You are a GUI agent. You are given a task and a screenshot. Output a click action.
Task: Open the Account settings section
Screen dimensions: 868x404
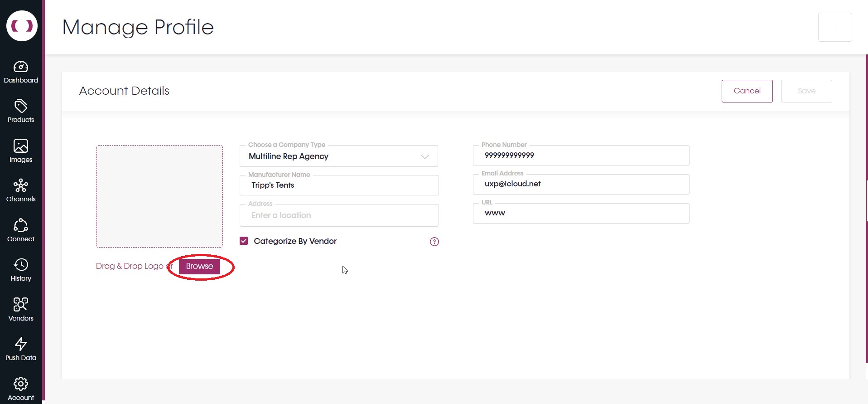21,389
